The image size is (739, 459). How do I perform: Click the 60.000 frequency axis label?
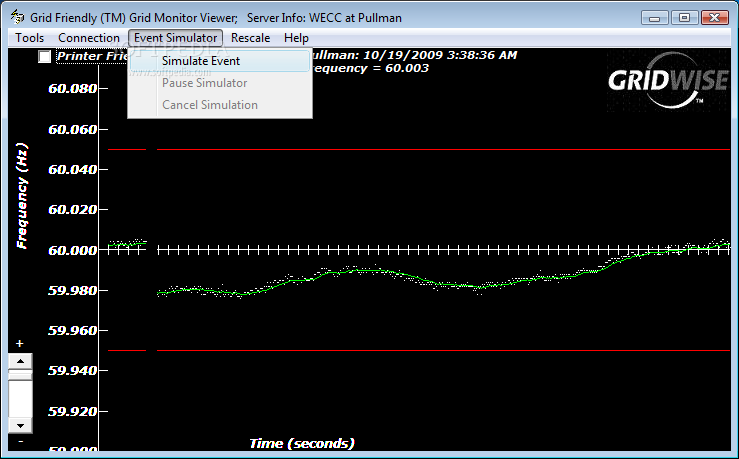coord(73,250)
